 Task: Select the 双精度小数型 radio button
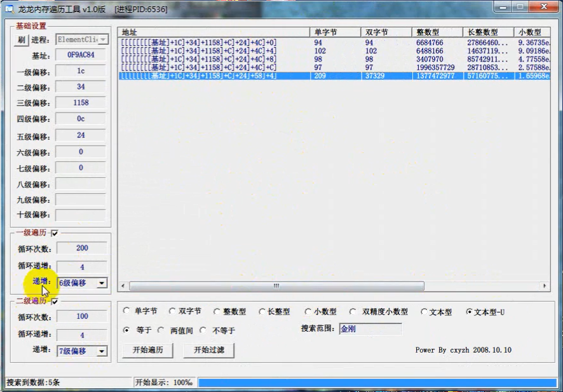coord(353,311)
